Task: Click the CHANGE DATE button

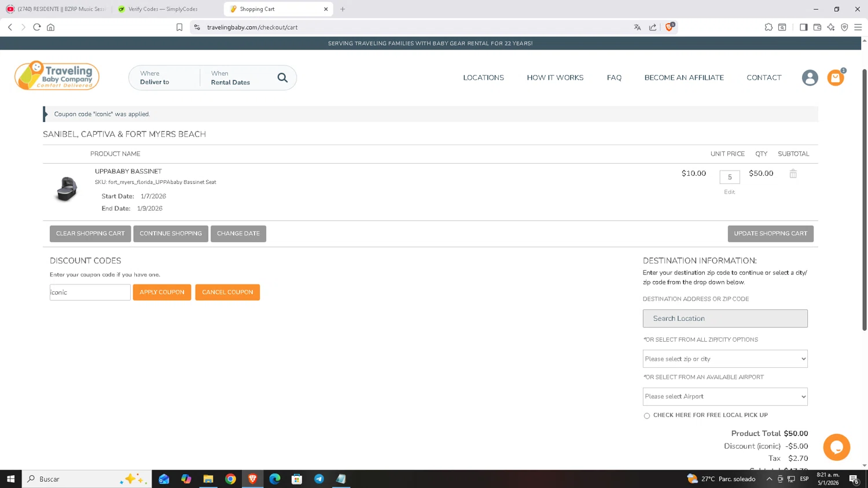Action: tap(238, 234)
